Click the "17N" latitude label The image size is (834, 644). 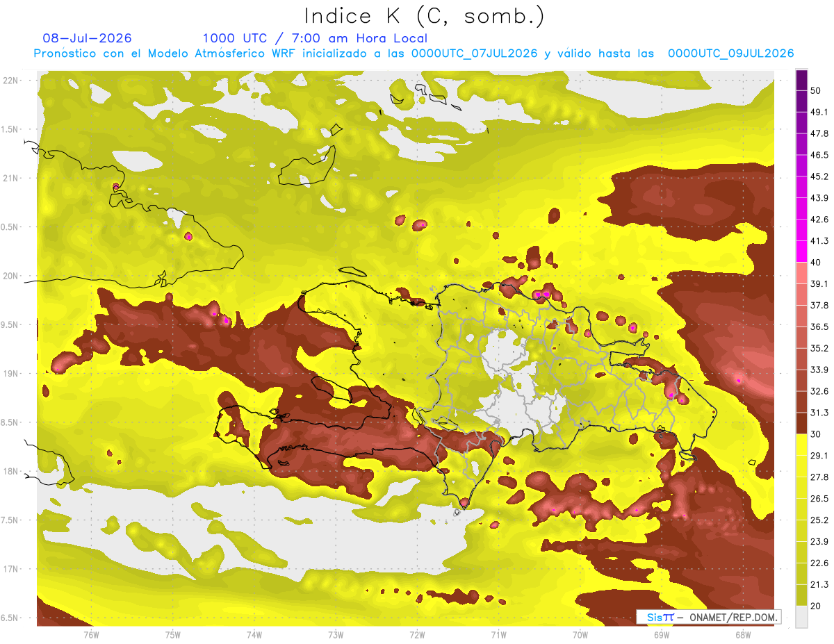tap(10, 569)
